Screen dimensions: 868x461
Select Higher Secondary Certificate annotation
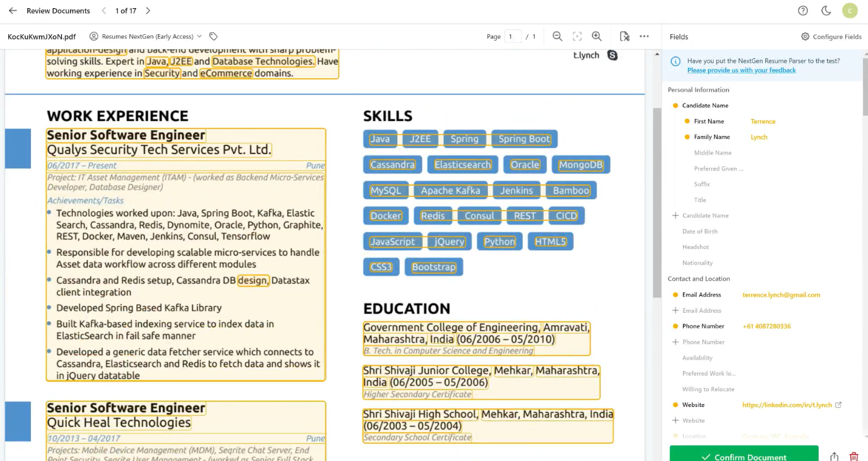[x=417, y=394]
